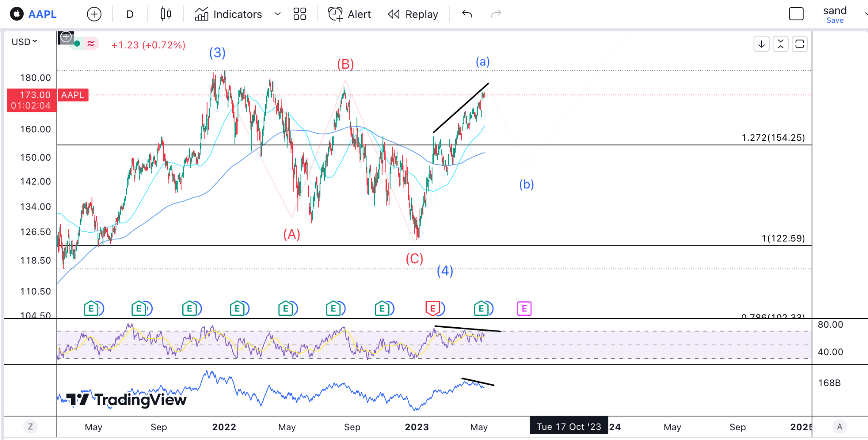Click the 1(122.59) Fibonacci level label
Image resolution: width=868 pixels, height=440 pixels.
pos(783,238)
